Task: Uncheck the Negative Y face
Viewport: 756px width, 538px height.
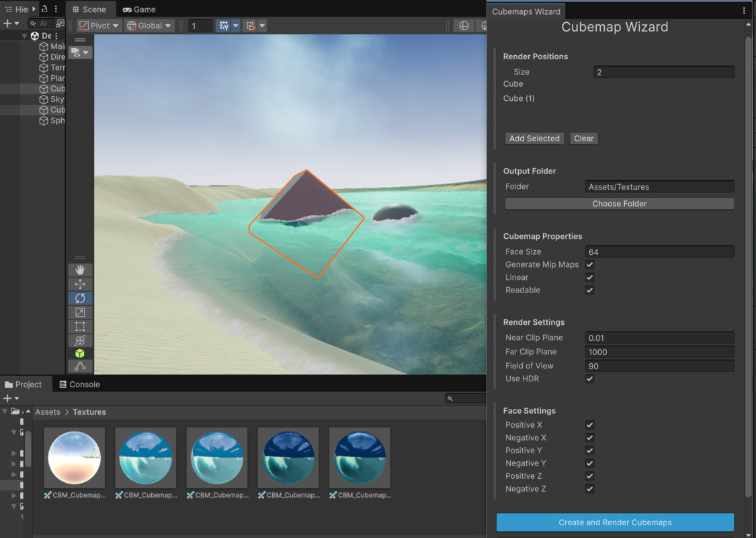Action: tap(589, 463)
